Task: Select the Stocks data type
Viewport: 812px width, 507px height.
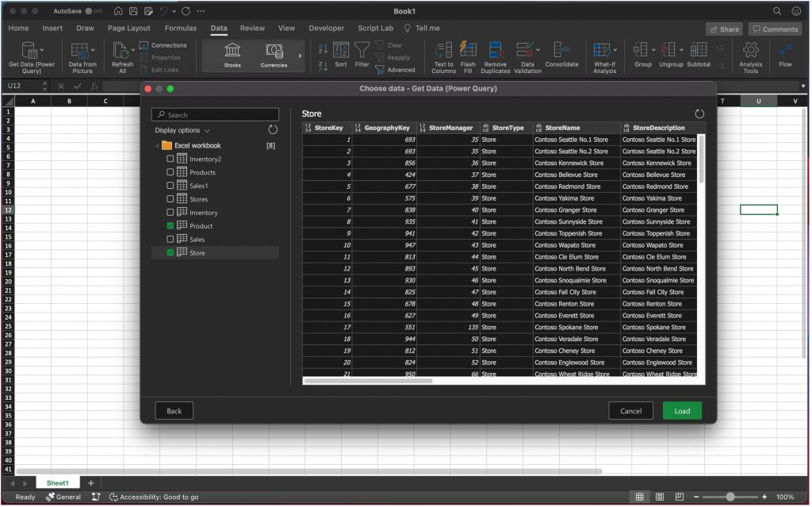Action: (232, 56)
